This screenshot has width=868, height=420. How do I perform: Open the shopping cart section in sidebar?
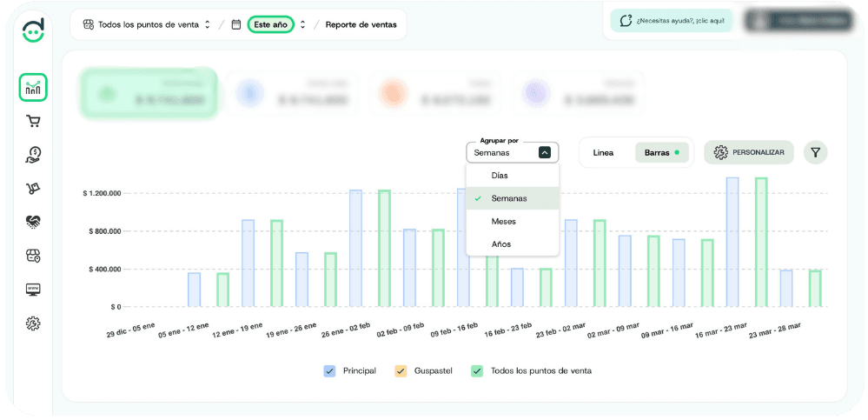click(x=33, y=122)
